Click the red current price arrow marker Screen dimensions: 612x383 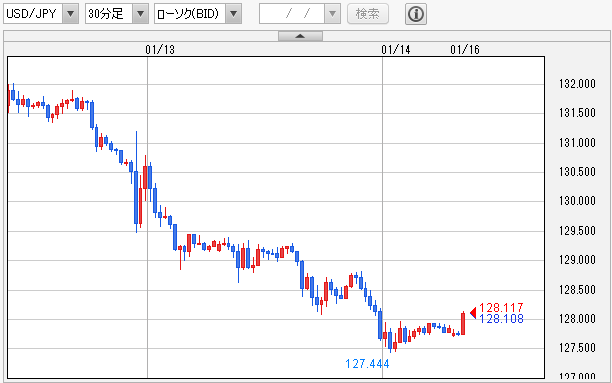(473, 313)
